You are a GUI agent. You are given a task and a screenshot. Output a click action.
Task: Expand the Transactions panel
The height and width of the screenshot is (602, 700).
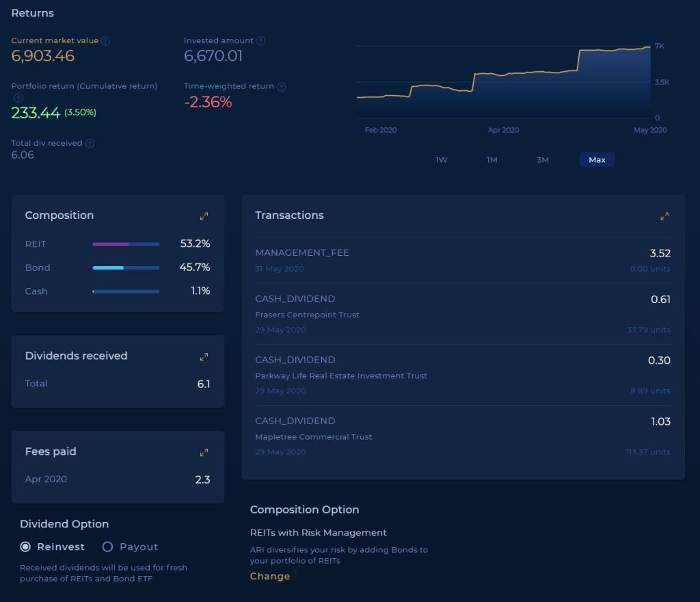click(664, 216)
